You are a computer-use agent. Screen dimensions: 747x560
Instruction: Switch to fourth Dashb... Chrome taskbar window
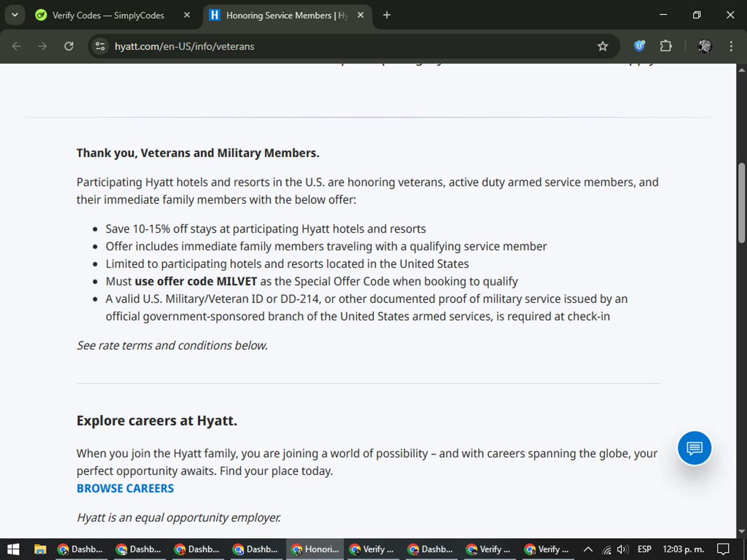(x=255, y=549)
